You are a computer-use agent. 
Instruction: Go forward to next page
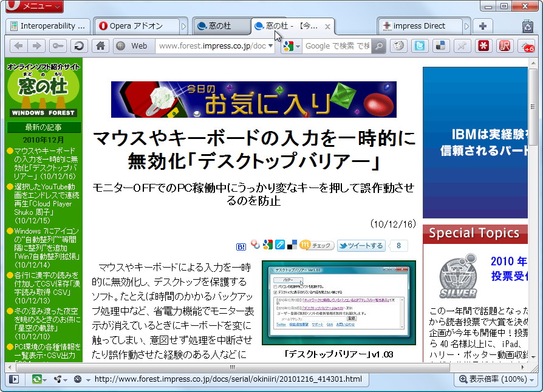click(36, 46)
